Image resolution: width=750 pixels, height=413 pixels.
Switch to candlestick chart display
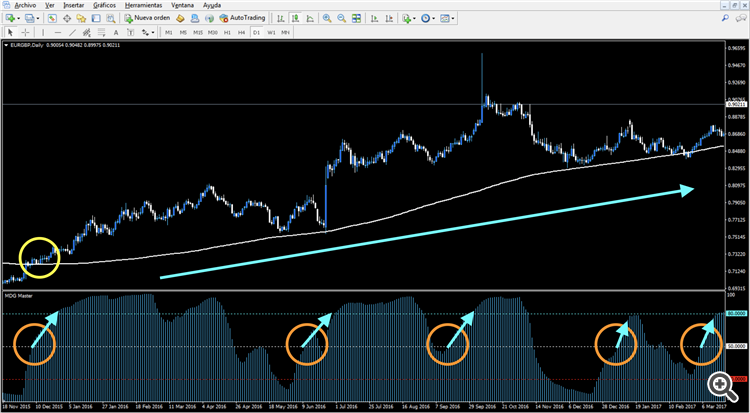point(296,18)
